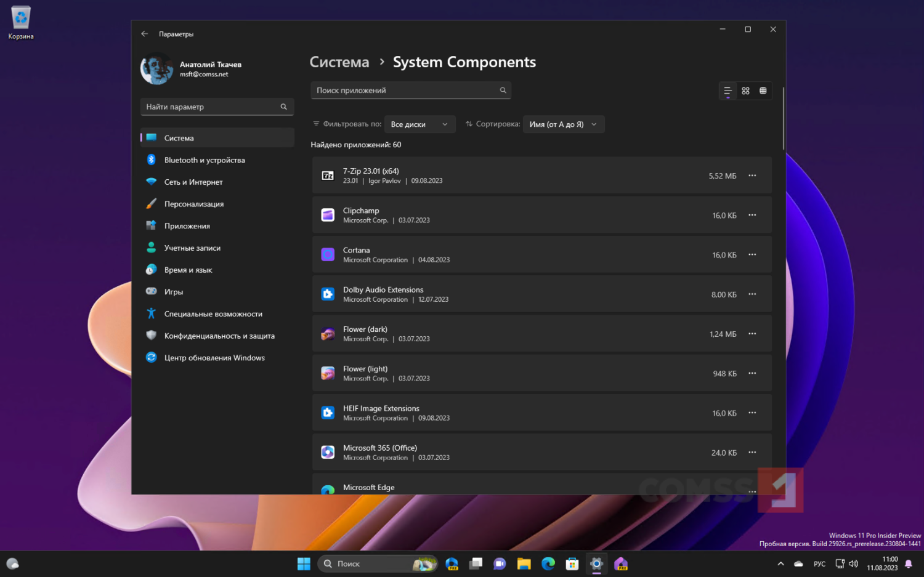The height and width of the screenshot is (577, 924).
Task: Select 'Bluetooth и устройства' in sidebar
Action: tap(205, 160)
